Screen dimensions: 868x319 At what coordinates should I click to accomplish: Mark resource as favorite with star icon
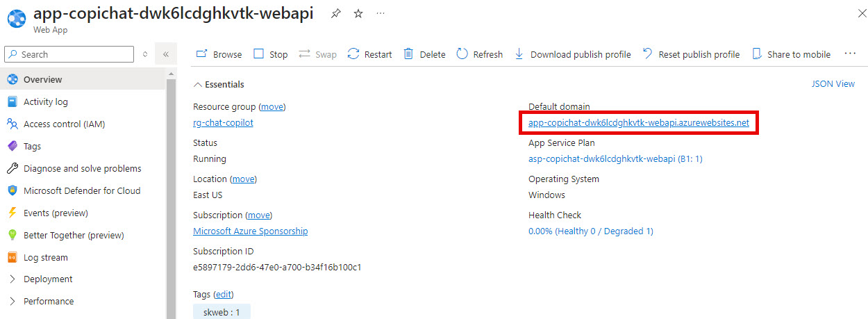click(358, 13)
